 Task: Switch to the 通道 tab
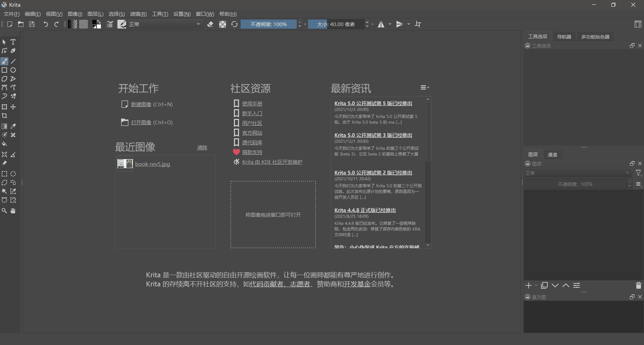[x=552, y=154]
